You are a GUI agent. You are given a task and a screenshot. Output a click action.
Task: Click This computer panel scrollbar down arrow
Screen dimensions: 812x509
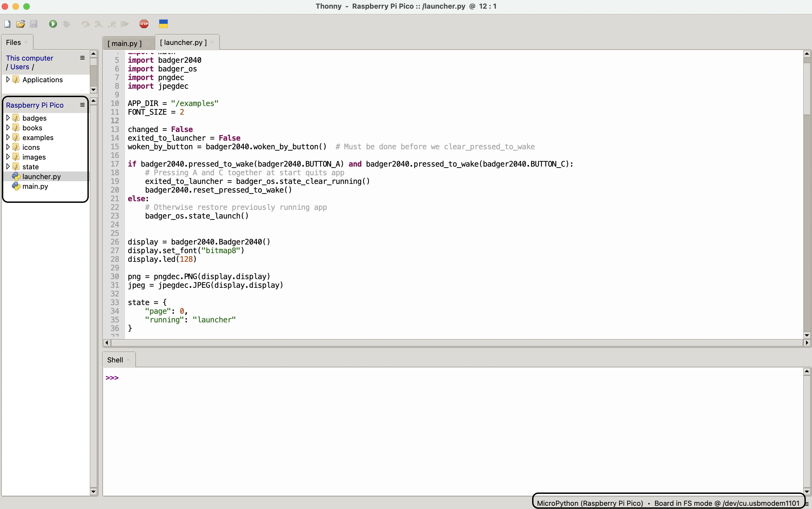point(94,90)
